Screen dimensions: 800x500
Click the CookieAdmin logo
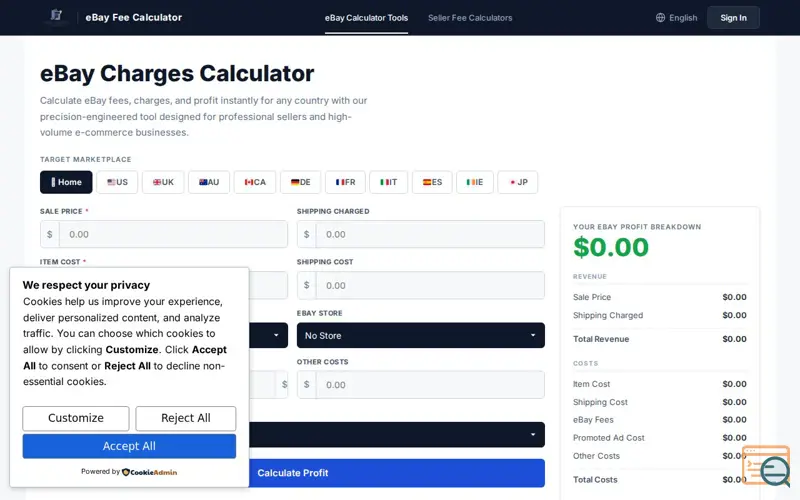click(x=149, y=472)
